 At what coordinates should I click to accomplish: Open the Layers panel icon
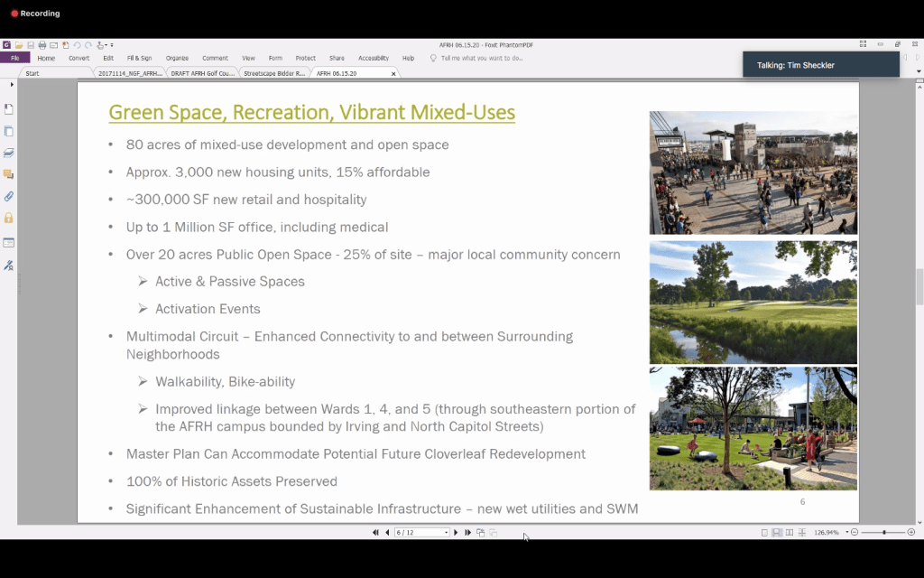click(9, 153)
